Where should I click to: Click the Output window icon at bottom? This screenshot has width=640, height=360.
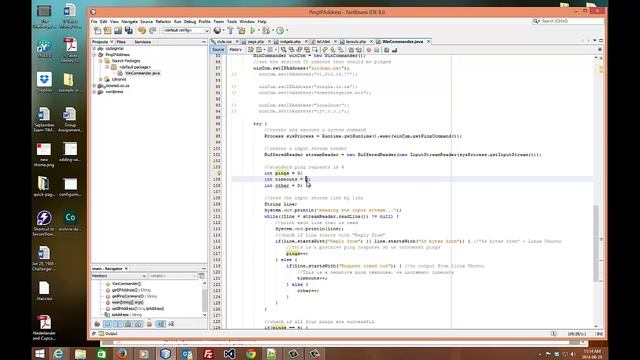(x=101, y=333)
